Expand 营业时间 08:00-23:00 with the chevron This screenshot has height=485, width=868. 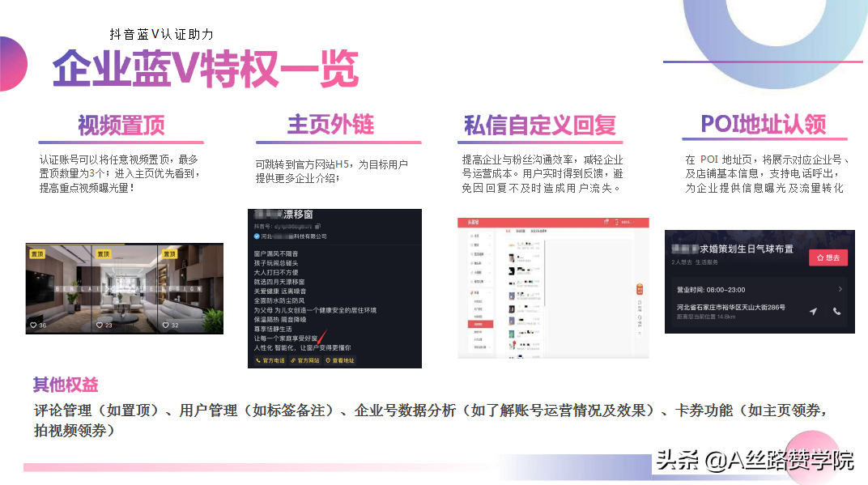pos(840,289)
